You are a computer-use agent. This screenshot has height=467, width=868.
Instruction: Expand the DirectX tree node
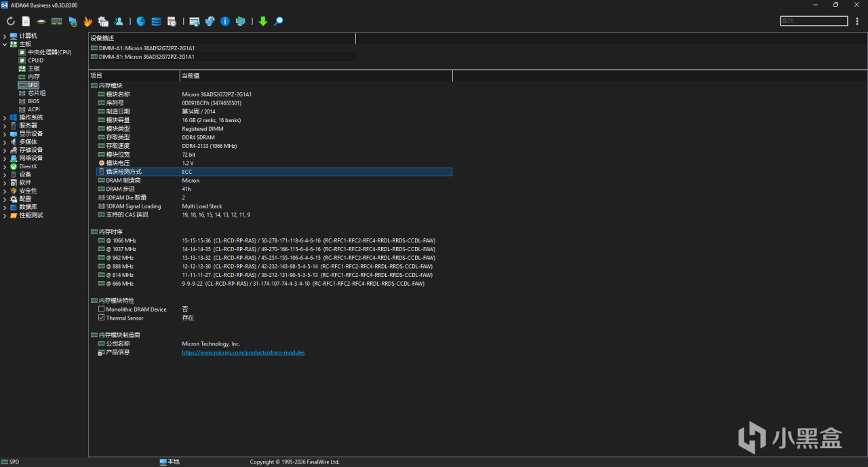[x=5, y=166]
